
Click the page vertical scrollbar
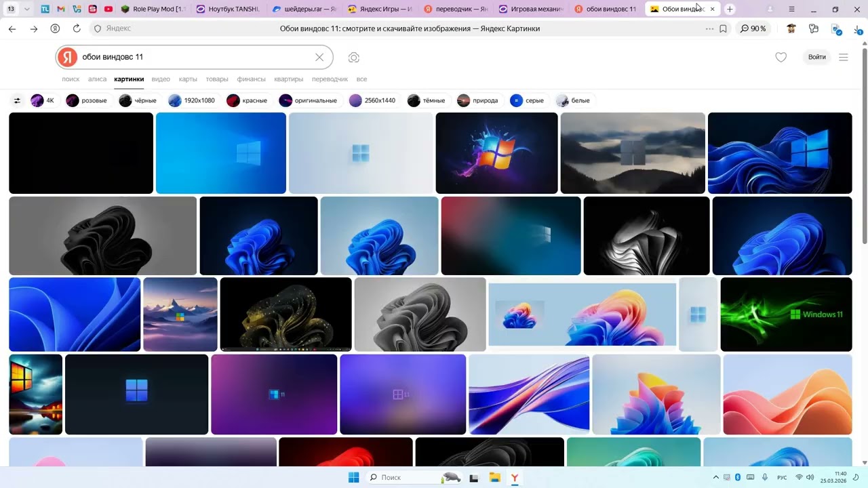[x=864, y=146]
